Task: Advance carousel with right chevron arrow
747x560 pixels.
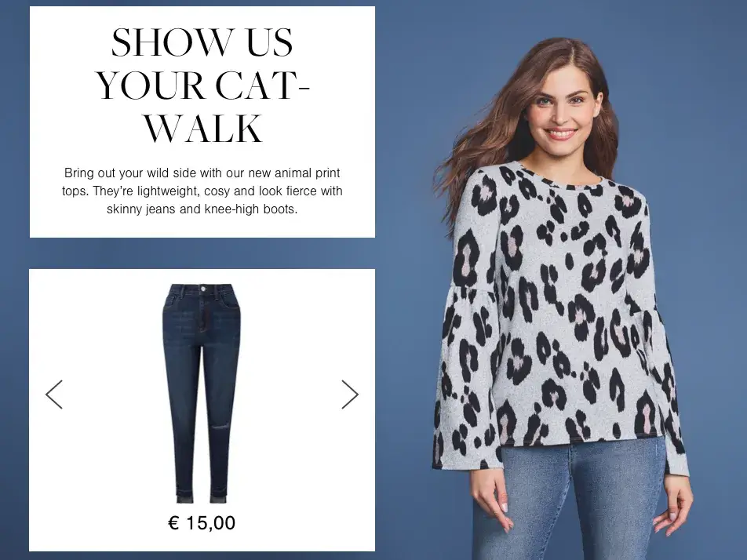Action: [350, 395]
